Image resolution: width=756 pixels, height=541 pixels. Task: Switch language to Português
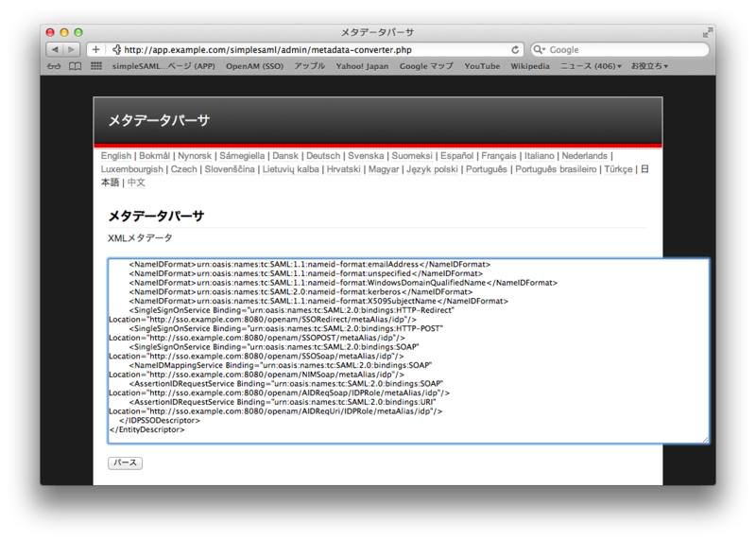[487, 169]
